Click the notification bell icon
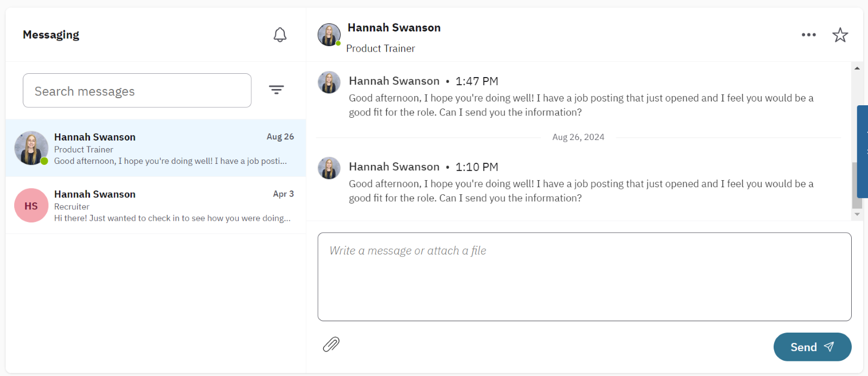 click(280, 35)
